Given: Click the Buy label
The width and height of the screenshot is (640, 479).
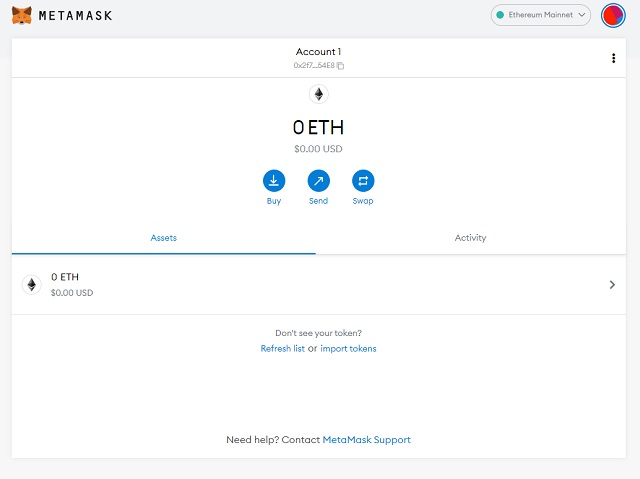Looking at the screenshot, I should (274, 201).
